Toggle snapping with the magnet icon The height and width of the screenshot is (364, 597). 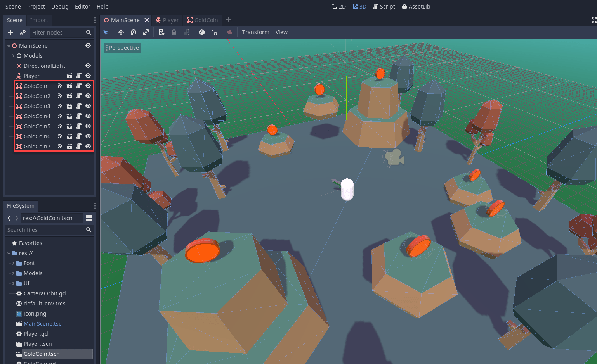pos(215,32)
